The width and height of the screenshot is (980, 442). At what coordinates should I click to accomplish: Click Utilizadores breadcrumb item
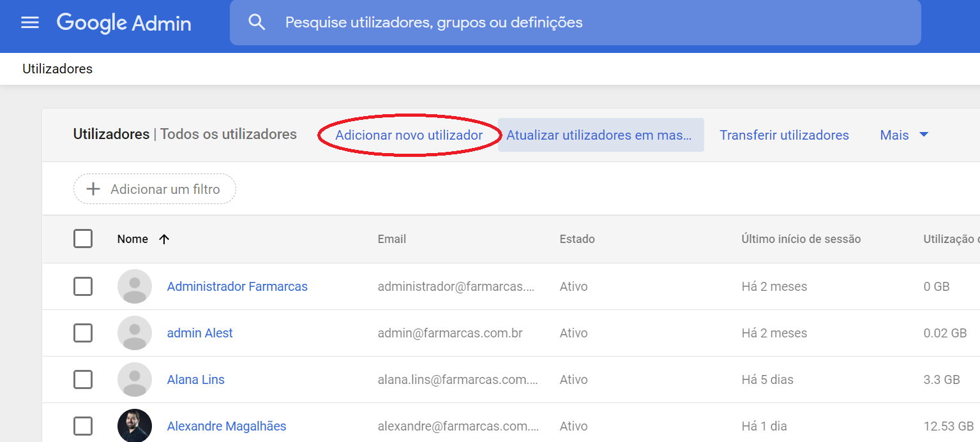(57, 69)
